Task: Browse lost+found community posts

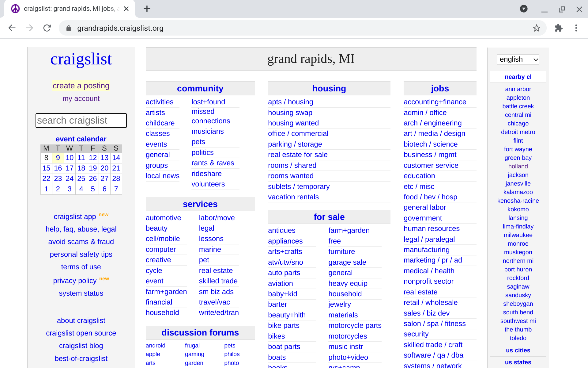Action: tap(208, 102)
